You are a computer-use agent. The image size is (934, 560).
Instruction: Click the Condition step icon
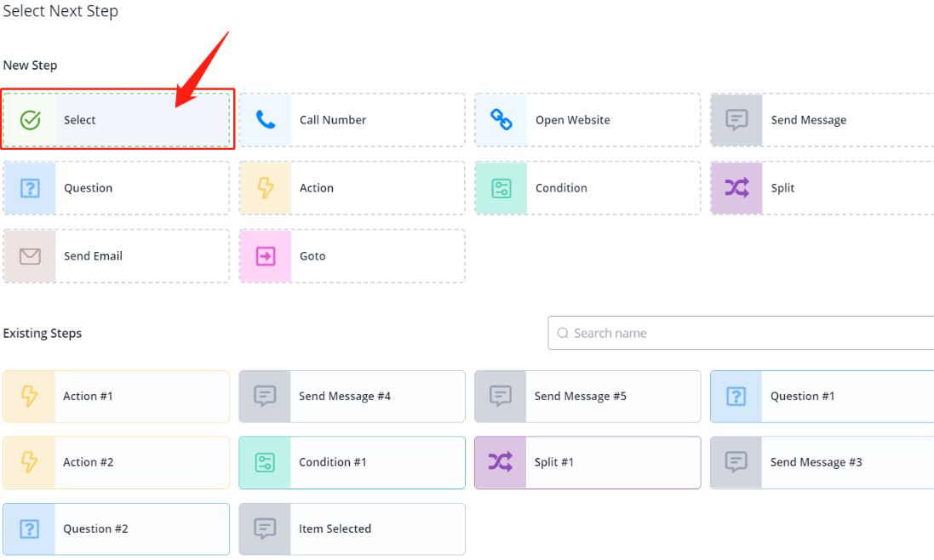[501, 188]
